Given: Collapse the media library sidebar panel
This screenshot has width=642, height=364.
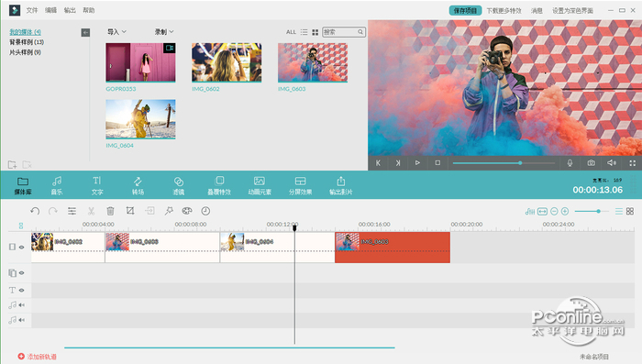Looking at the screenshot, I should pyautogui.click(x=85, y=32).
